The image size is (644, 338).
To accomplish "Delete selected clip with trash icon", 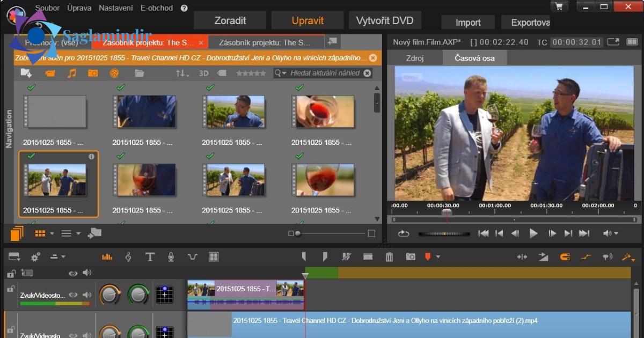I will 390,257.
